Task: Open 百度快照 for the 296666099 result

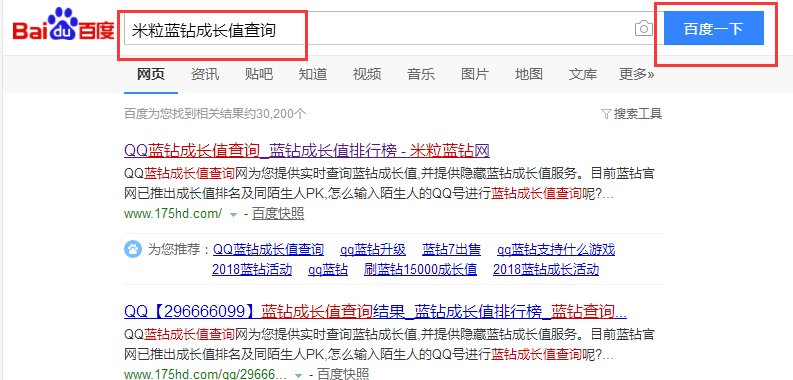Action: (343, 374)
